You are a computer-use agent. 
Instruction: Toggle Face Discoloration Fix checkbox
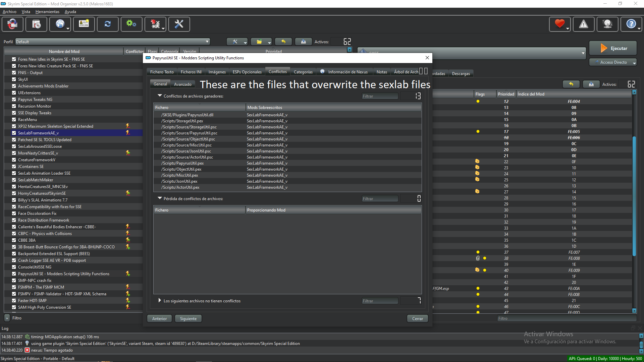pos(14,213)
